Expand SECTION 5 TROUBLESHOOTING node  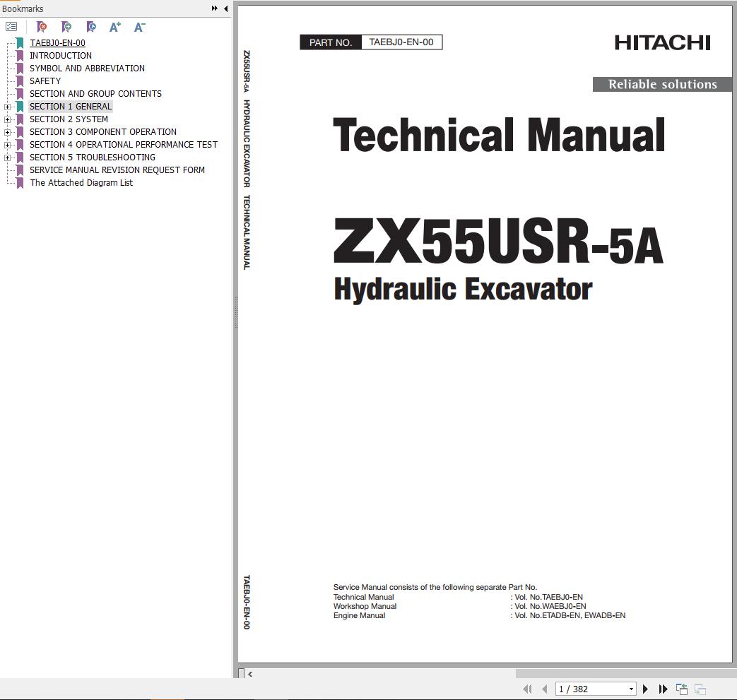click(x=7, y=158)
